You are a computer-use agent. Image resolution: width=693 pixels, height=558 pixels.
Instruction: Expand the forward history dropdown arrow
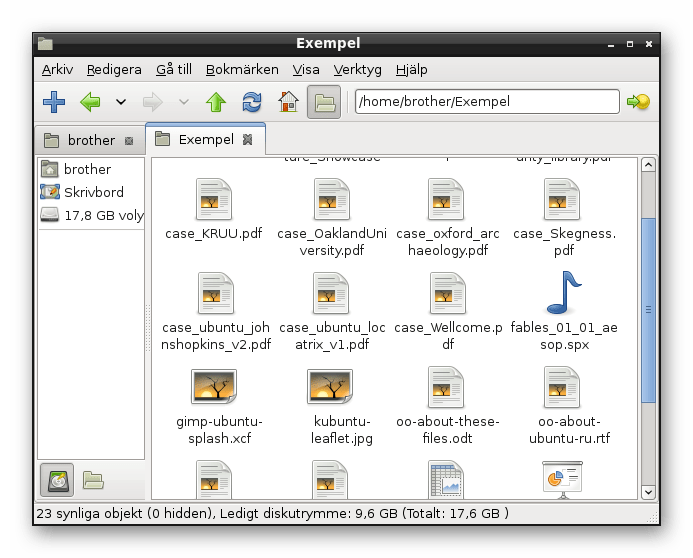183,101
